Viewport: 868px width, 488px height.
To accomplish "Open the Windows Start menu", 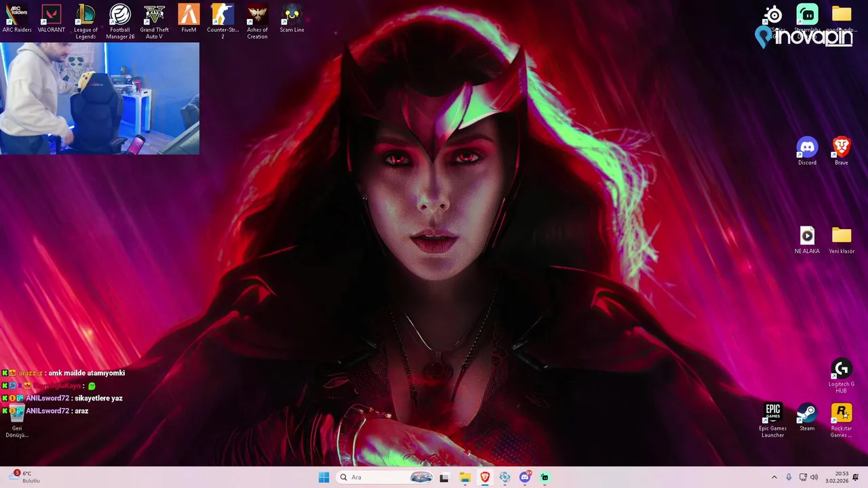I will coord(324,477).
